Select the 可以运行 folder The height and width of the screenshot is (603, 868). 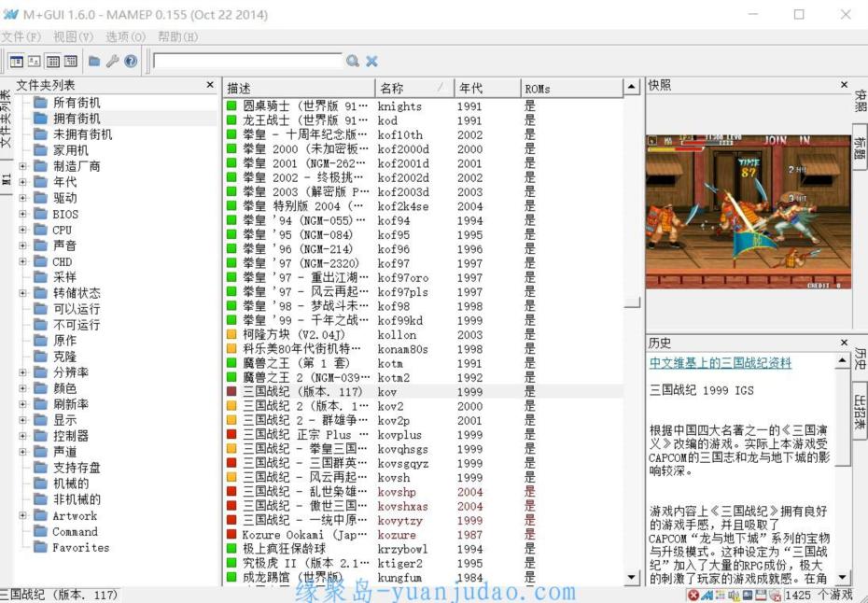(x=77, y=309)
